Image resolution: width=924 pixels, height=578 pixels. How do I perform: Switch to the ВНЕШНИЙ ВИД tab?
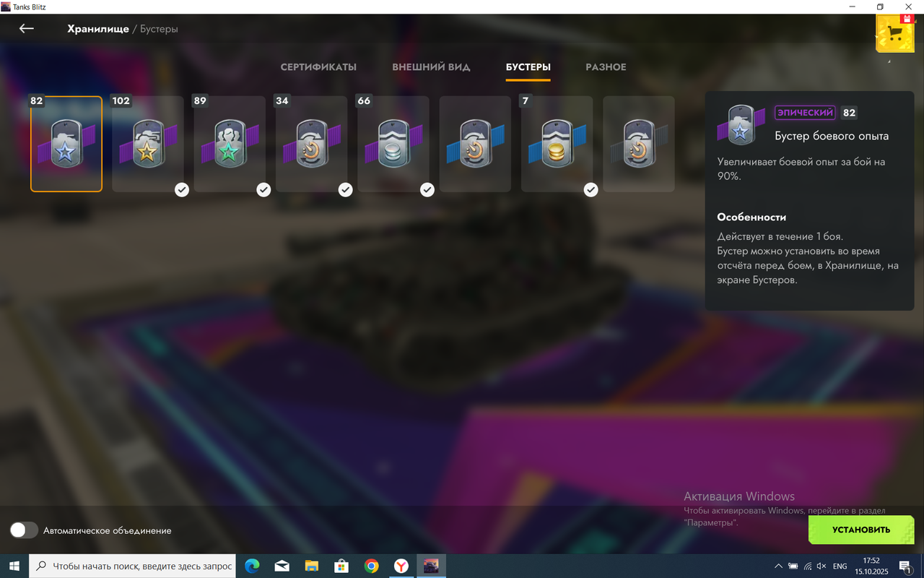[431, 67]
